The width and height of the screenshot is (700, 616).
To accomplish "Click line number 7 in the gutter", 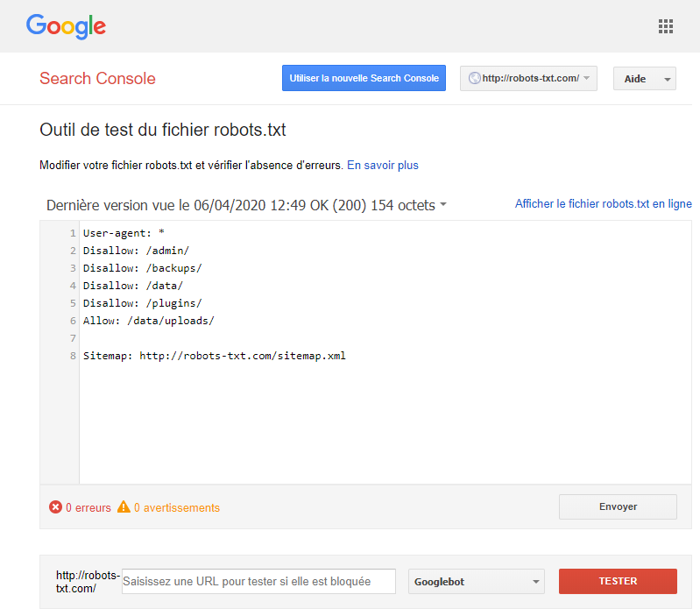I will coord(73,338).
